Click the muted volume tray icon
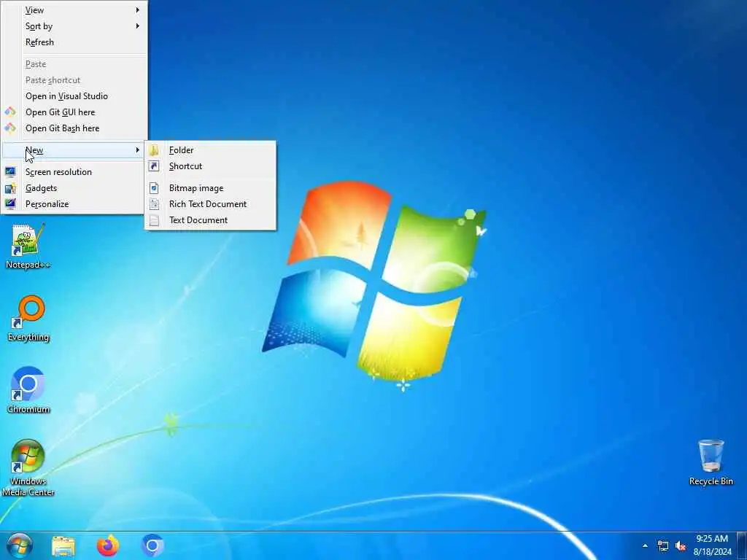This screenshot has width=747, height=560. pos(681,545)
